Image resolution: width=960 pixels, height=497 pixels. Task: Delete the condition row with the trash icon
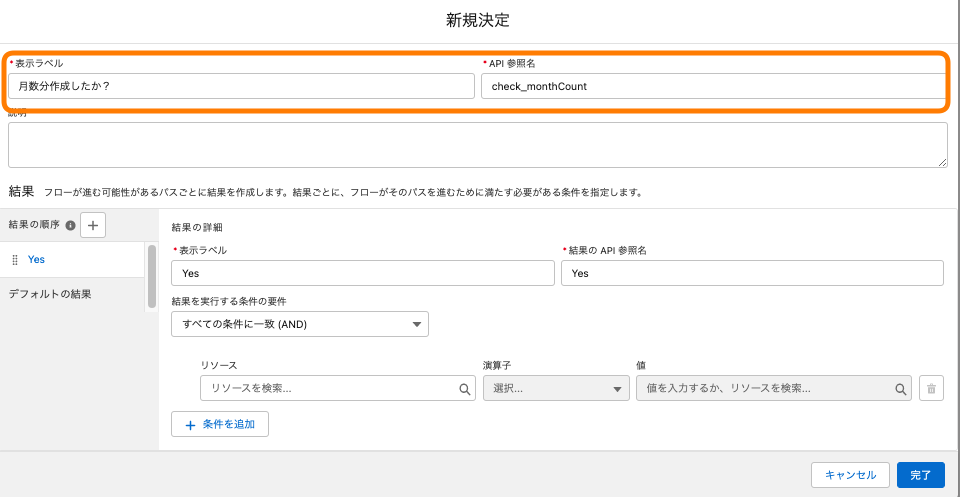pyautogui.click(x=931, y=389)
